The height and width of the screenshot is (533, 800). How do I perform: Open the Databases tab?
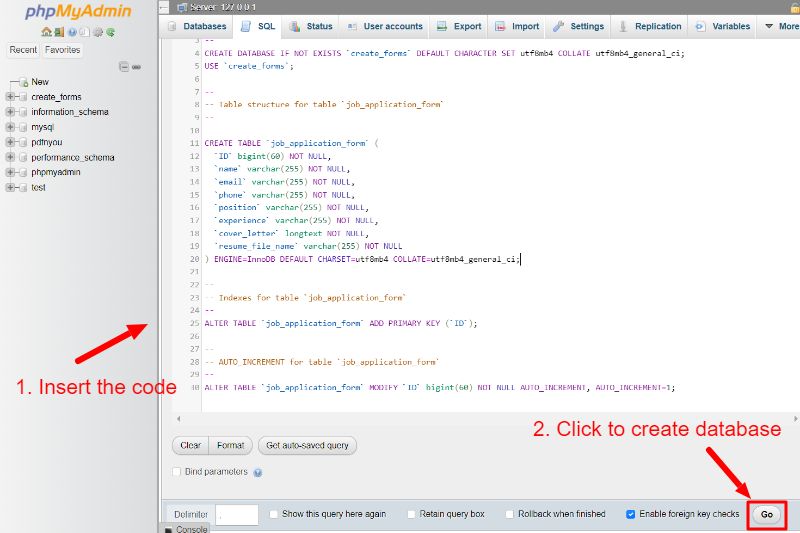(197, 27)
